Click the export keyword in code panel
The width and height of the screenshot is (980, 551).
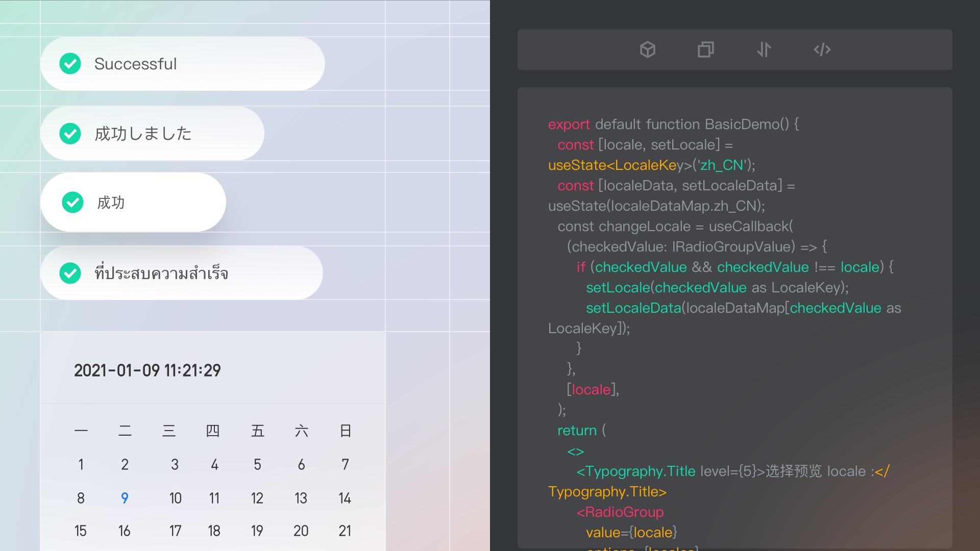pyautogui.click(x=569, y=124)
